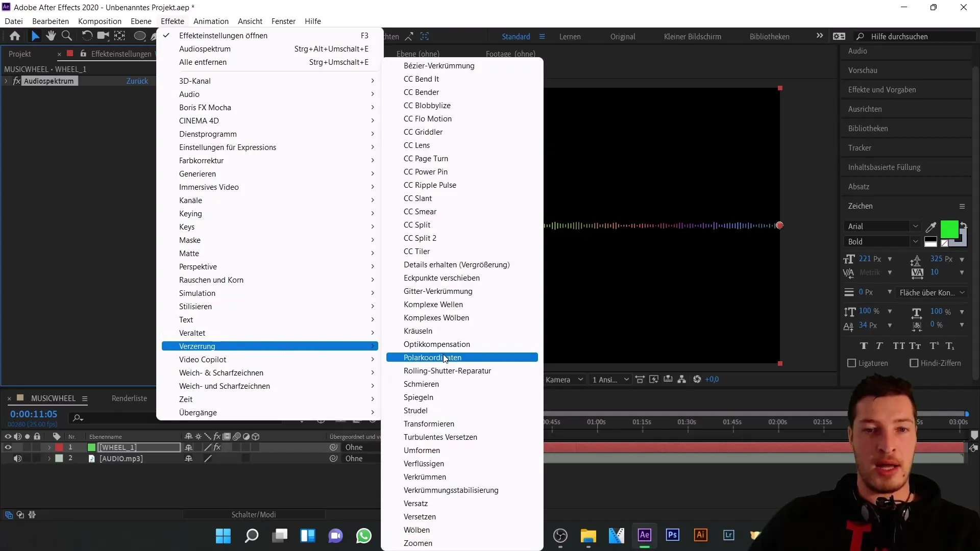Click the green fill color swatch
Screen dimensions: 980x551
948,230
